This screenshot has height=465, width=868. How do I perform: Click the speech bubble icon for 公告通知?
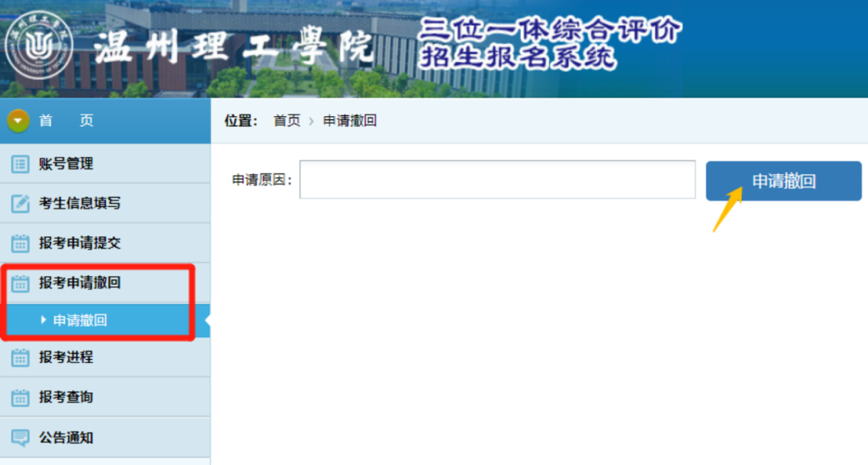pyautogui.click(x=20, y=437)
